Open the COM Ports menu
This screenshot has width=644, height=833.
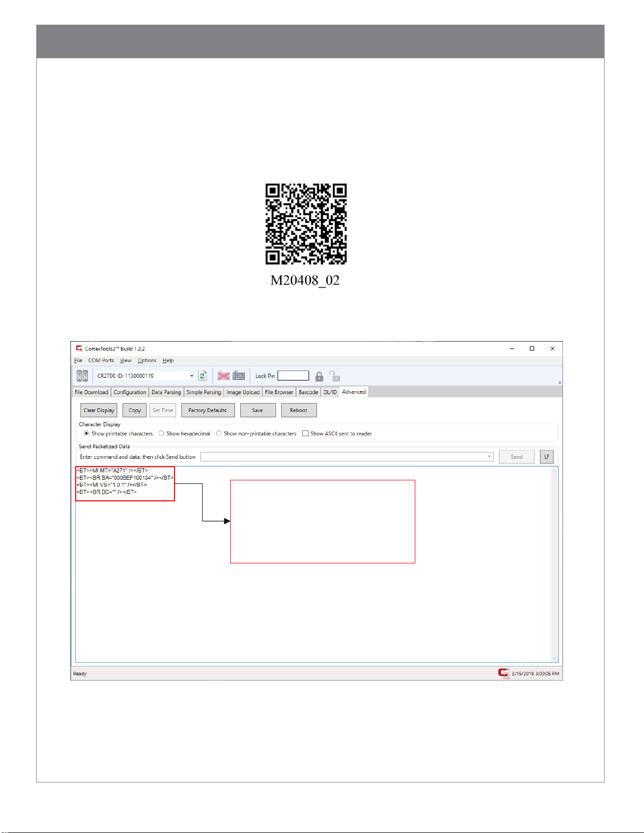pos(101,361)
